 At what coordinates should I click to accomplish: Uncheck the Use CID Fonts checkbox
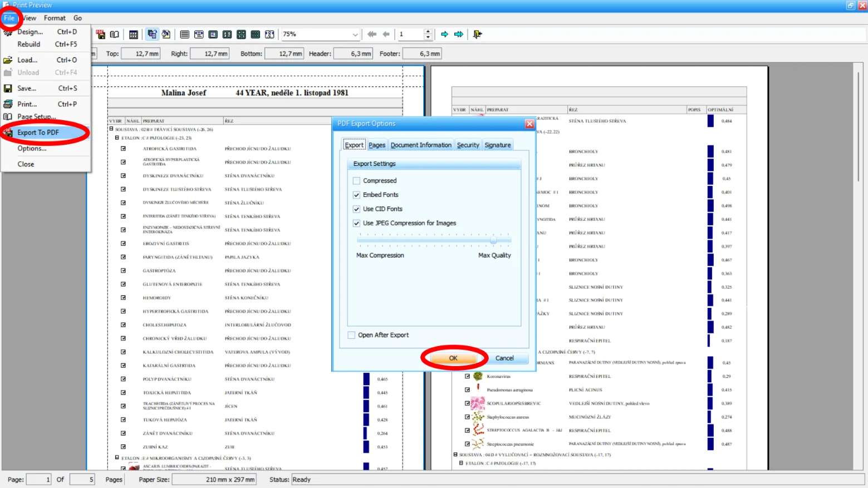tap(356, 209)
